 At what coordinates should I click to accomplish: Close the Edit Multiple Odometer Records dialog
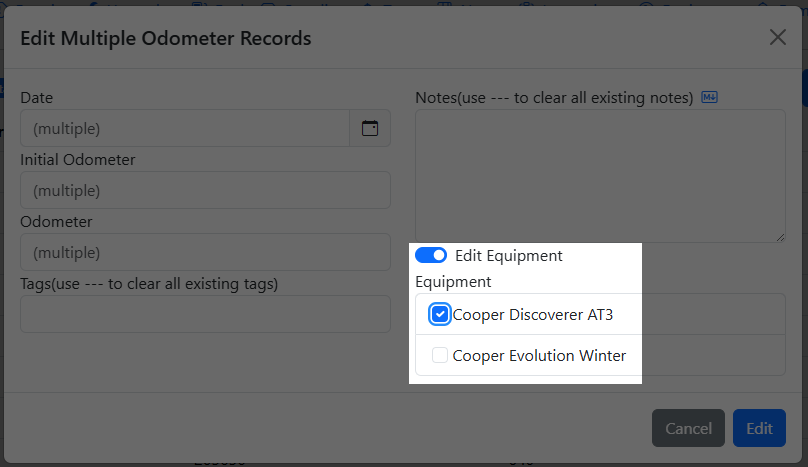(x=777, y=38)
